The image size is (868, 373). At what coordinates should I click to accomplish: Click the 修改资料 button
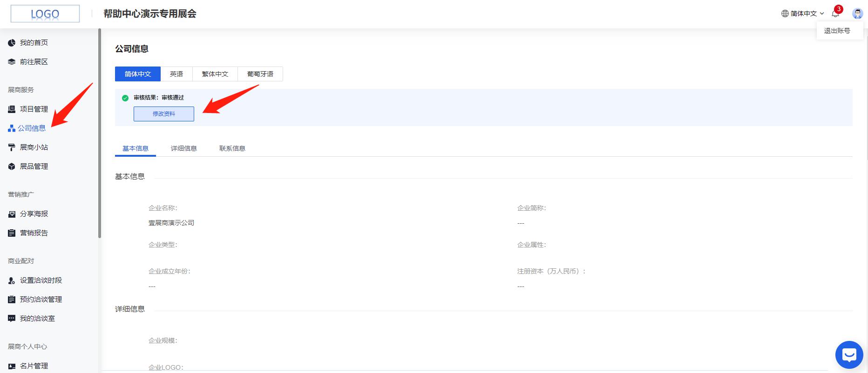click(x=164, y=114)
